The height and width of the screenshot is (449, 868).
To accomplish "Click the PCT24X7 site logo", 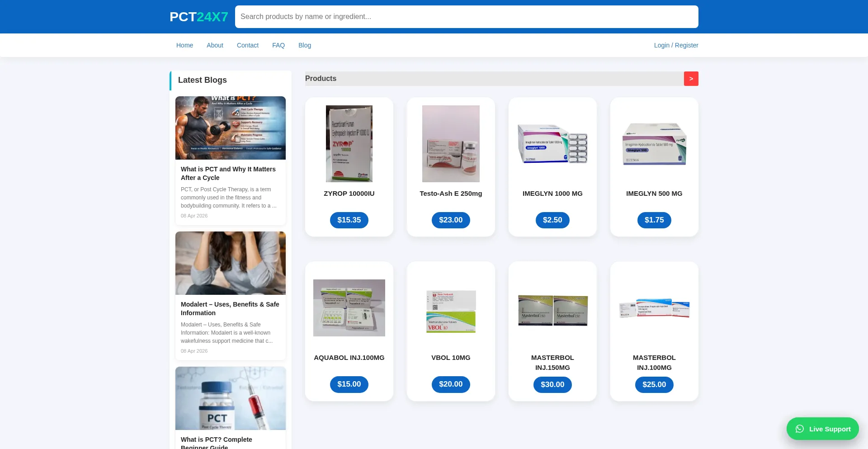I will [198, 17].
